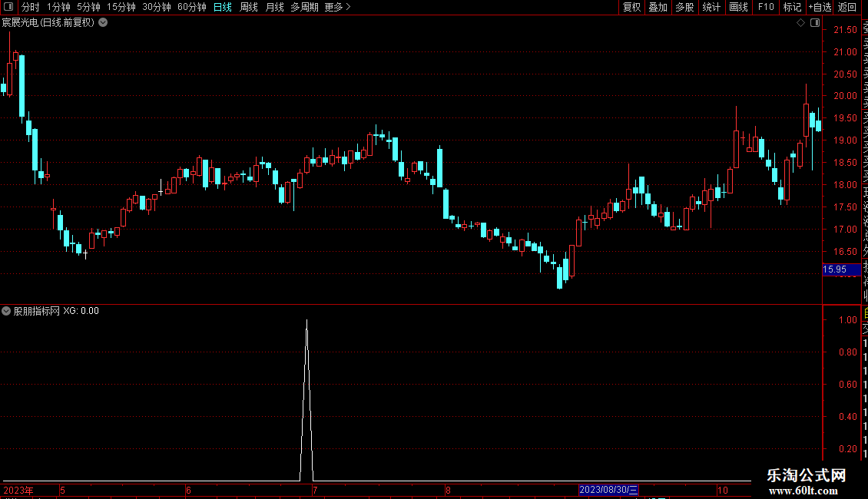The image size is (868, 499).
Task: Click the 2023/08/30/三 date marker
Action: pos(608,490)
